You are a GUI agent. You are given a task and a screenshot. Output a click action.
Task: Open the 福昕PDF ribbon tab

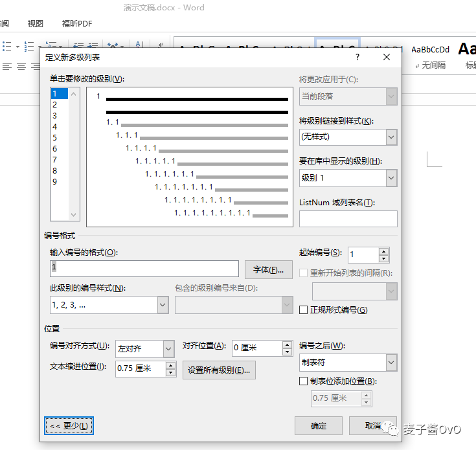click(77, 24)
